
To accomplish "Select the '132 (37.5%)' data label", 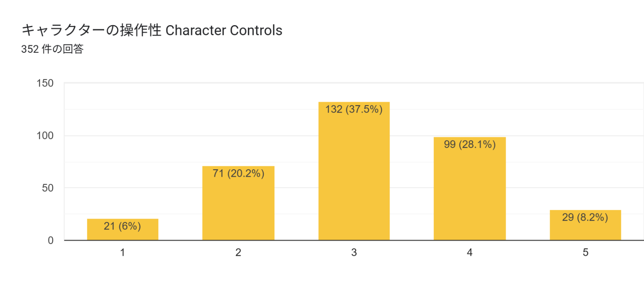I will click(x=354, y=109).
